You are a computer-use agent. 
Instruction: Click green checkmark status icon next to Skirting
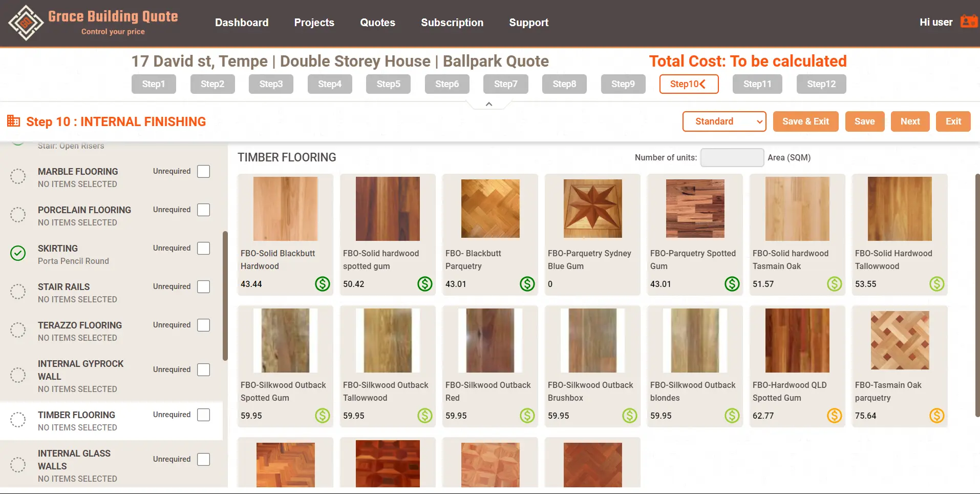(x=18, y=253)
